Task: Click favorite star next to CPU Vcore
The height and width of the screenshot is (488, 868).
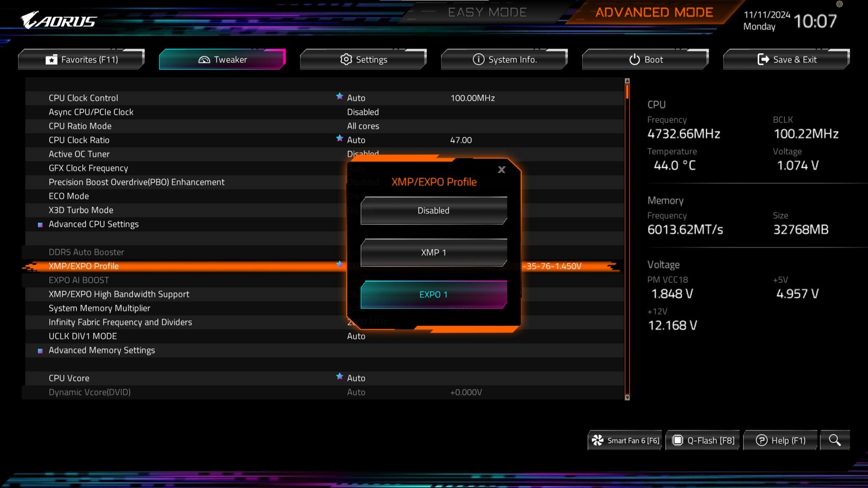Action: point(340,376)
